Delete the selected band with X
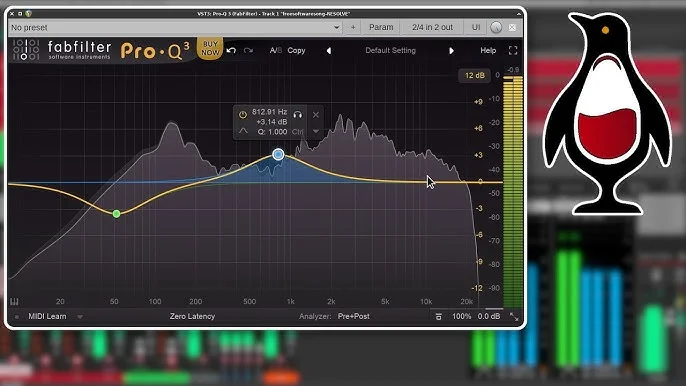Image resolution: width=686 pixels, height=386 pixels. pyautogui.click(x=316, y=115)
